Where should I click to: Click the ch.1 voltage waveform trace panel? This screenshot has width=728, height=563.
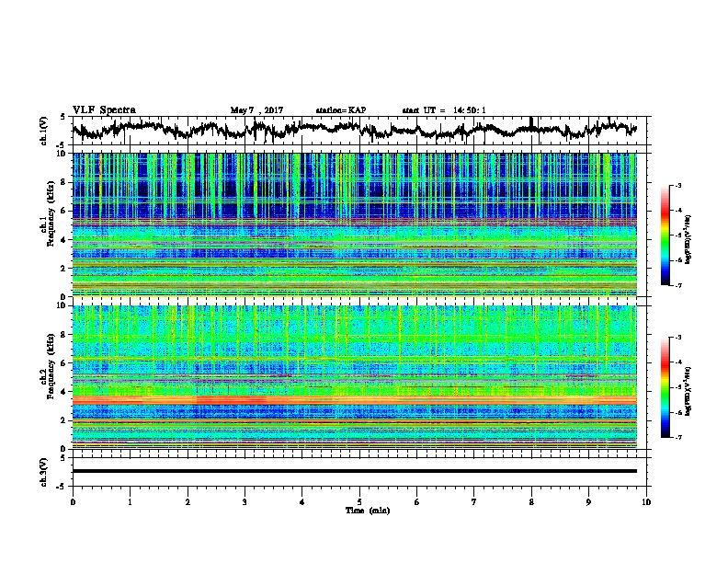pos(361,131)
